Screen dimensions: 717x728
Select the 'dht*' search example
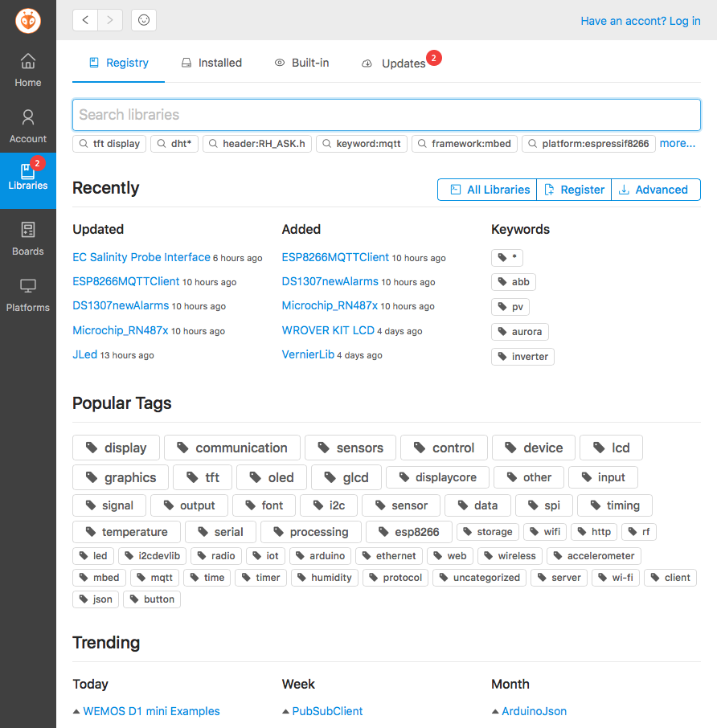click(174, 144)
